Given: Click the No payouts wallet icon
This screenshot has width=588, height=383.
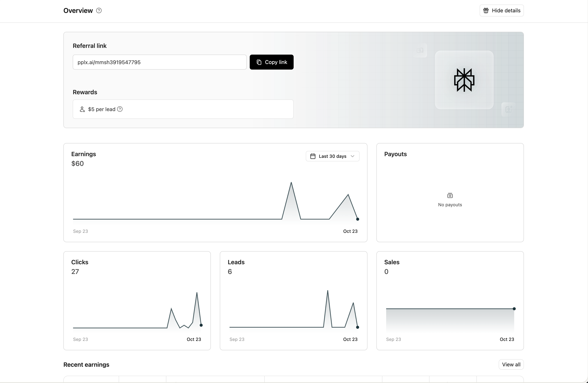Looking at the screenshot, I should point(450,196).
